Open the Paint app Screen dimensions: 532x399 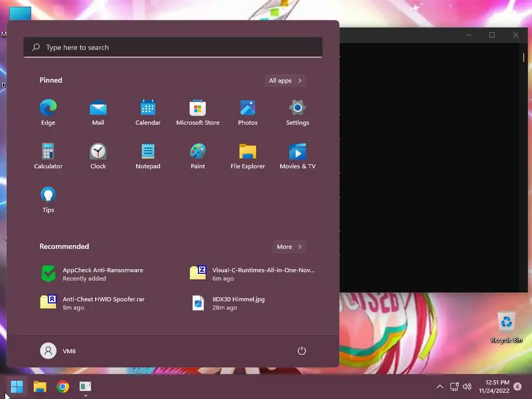click(x=198, y=156)
